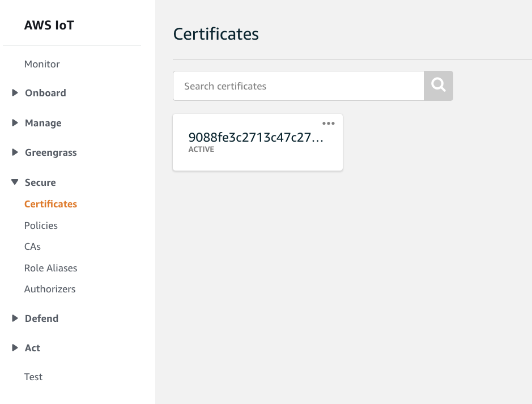
Task: Open Authorizers page
Action: (49, 289)
